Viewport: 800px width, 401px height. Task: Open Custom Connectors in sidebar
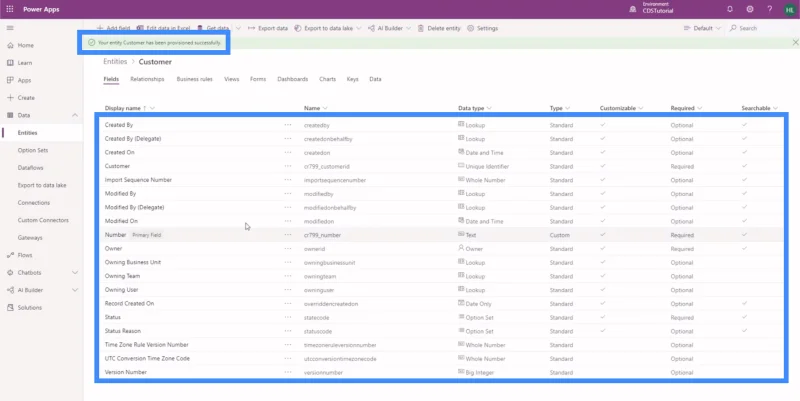(x=41, y=220)
